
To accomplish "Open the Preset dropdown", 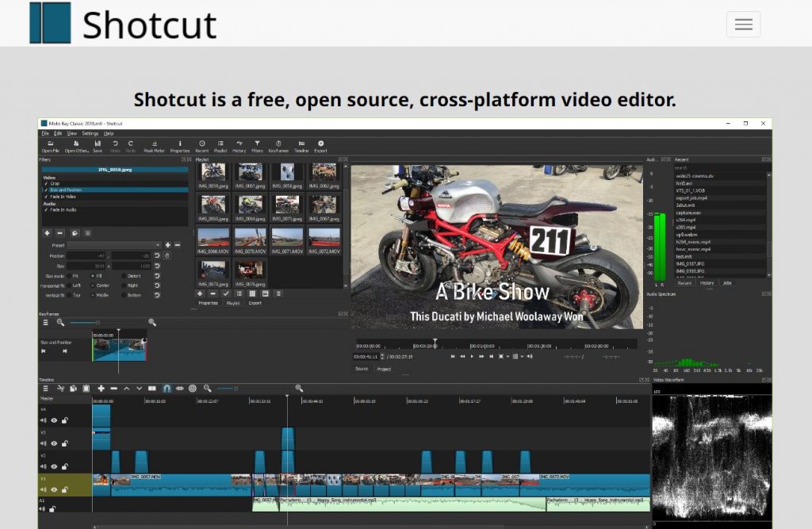I will tap(114, 244).
